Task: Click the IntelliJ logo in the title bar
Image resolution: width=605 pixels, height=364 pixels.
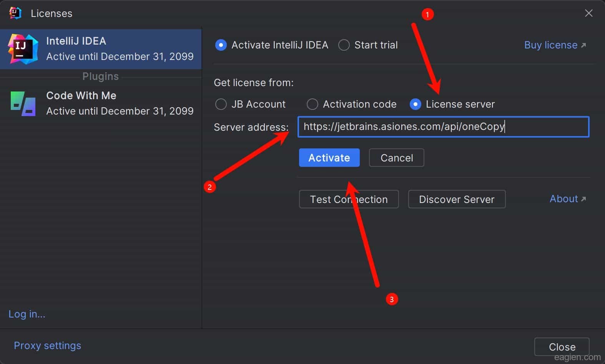Action: (15, 13)
